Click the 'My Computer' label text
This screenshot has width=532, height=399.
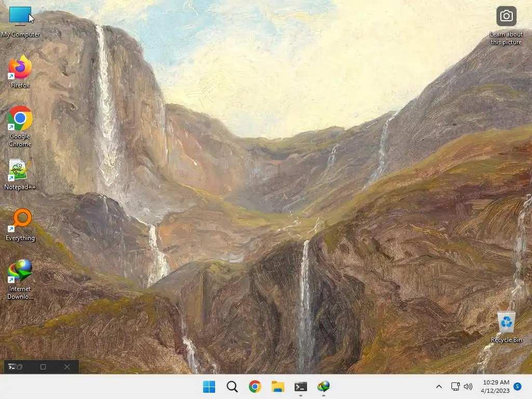pos(20,34)
